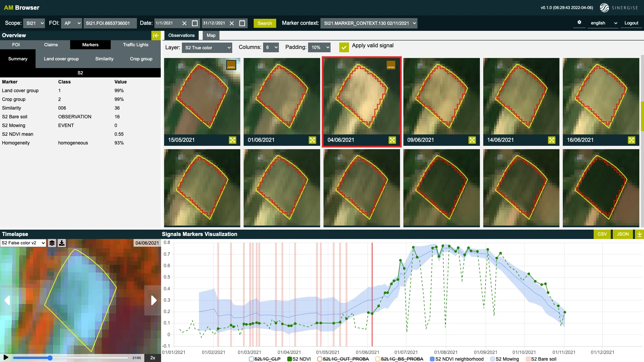Screen dimensions: 644x362
Task: Download the timelapse image
Action: click(x=62, y=243)
